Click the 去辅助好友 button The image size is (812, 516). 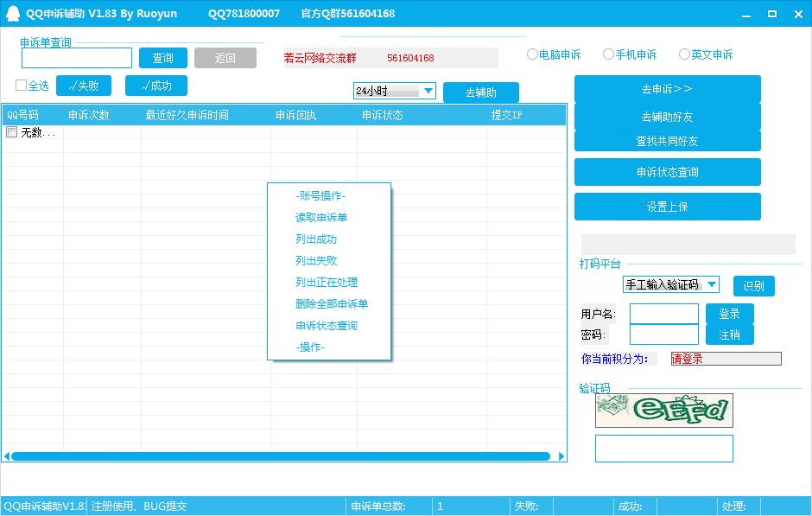coord(667,117)
